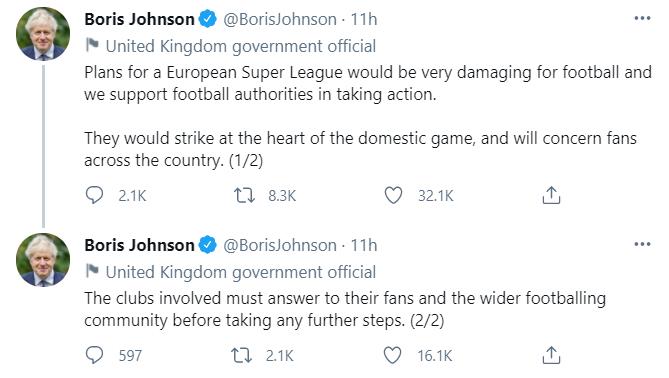669x378 pixels.
Task: Retweet the first tweet with 8.3K retweets
Action: (x=244, y=195)
